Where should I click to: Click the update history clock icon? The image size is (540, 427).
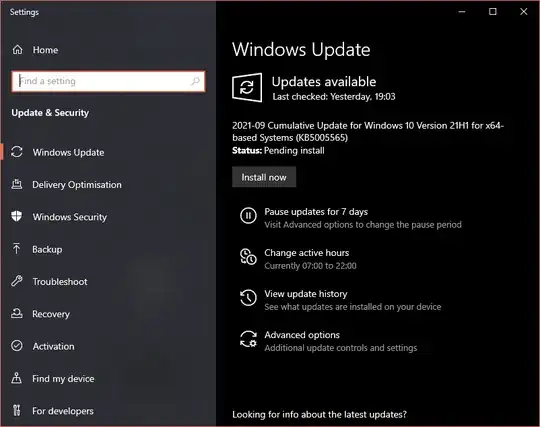click(x=248, y=298)
